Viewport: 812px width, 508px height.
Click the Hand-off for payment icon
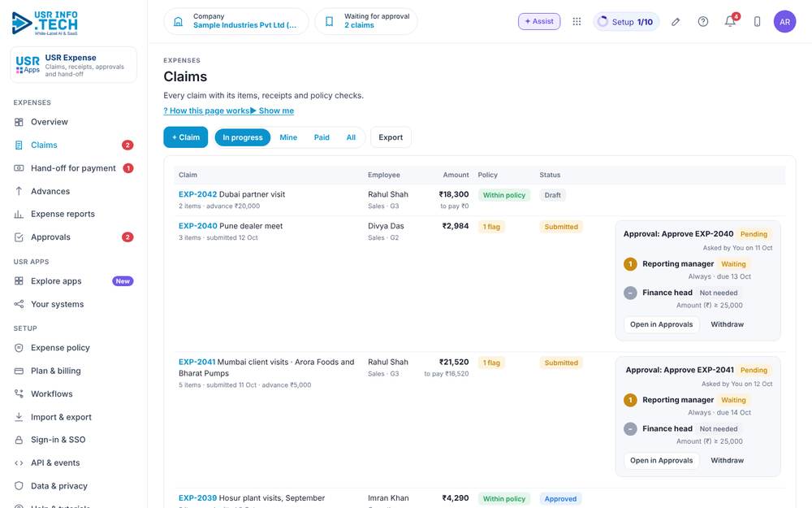click(x=19, y=168)
